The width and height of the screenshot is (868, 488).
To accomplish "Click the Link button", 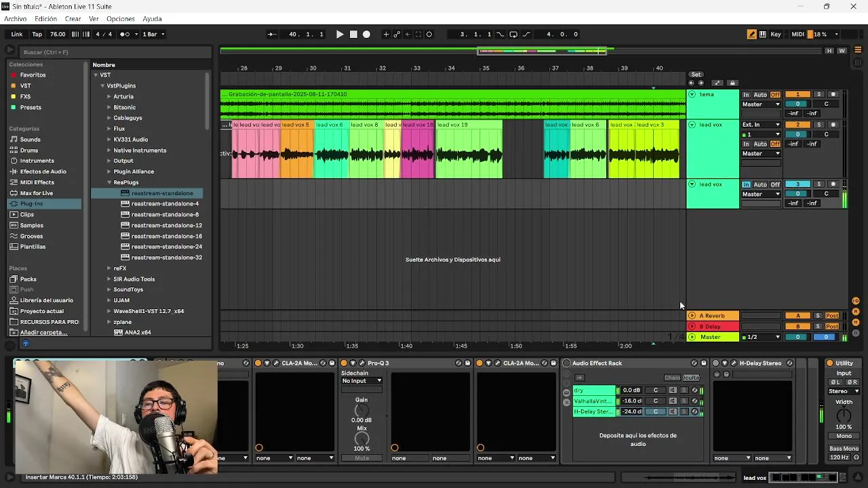I will 17,34.
